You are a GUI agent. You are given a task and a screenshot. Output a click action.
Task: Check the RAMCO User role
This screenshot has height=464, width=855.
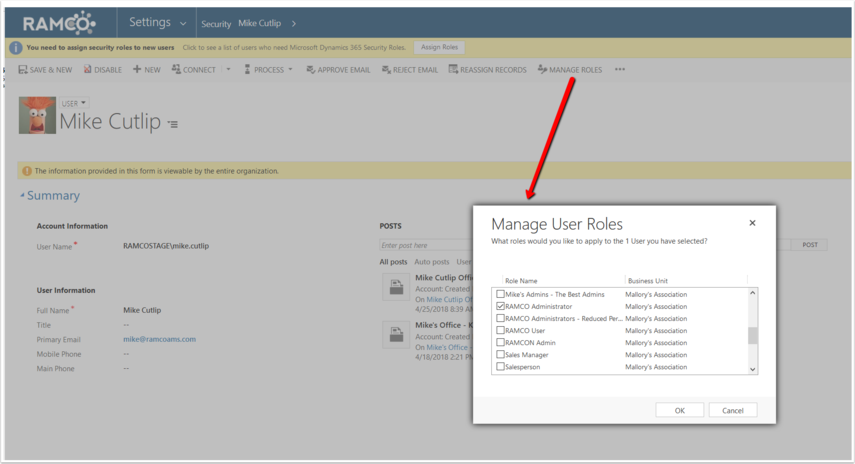[x=500, y=330]
